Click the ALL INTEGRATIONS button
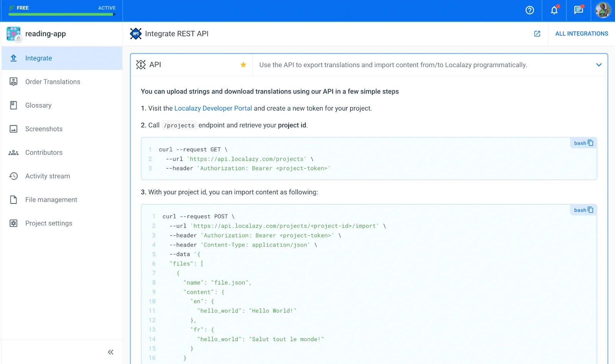This screenshot has width=615, height=364. 581,34
